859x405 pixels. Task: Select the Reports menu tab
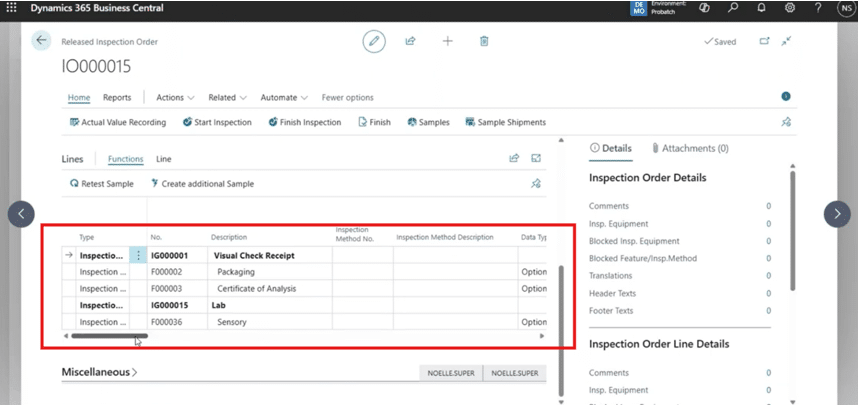117,98
